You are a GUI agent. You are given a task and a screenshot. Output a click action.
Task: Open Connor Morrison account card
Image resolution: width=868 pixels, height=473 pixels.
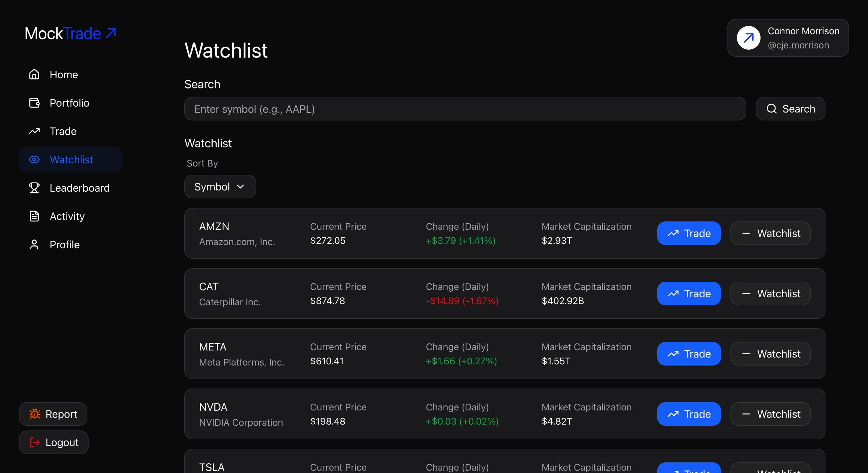(788, 38)
